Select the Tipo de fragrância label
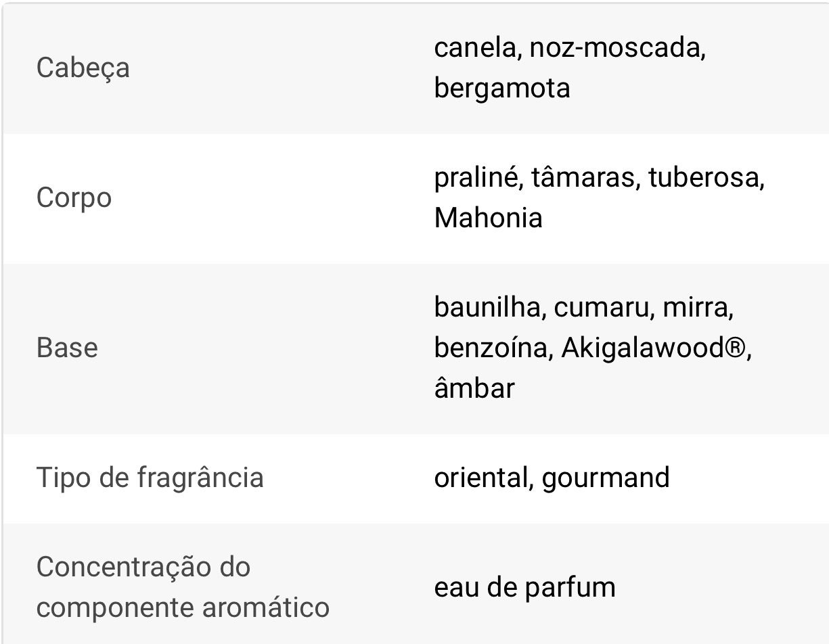829x644 pixels. [x=150, y=478]
